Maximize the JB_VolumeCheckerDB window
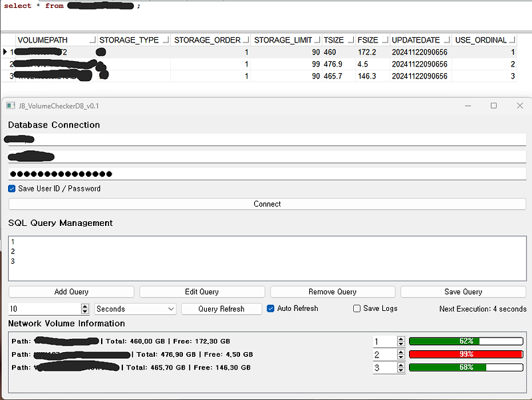 click(493, 106)
